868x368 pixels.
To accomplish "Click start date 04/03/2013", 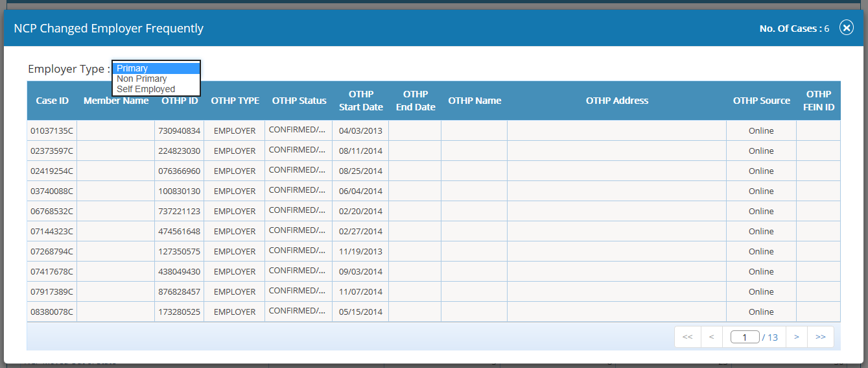I will 360,130.
